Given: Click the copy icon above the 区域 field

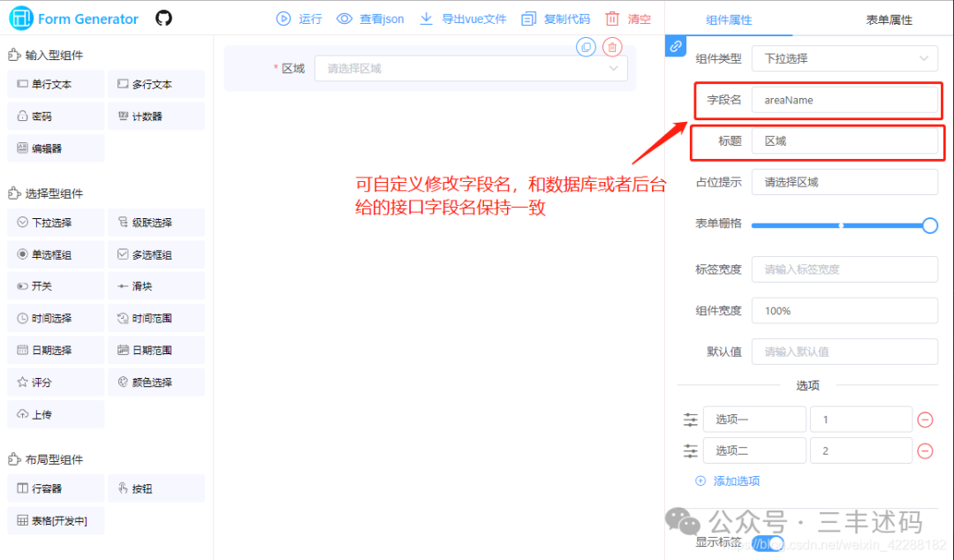Looking at the screenshot, I should 586,47.
